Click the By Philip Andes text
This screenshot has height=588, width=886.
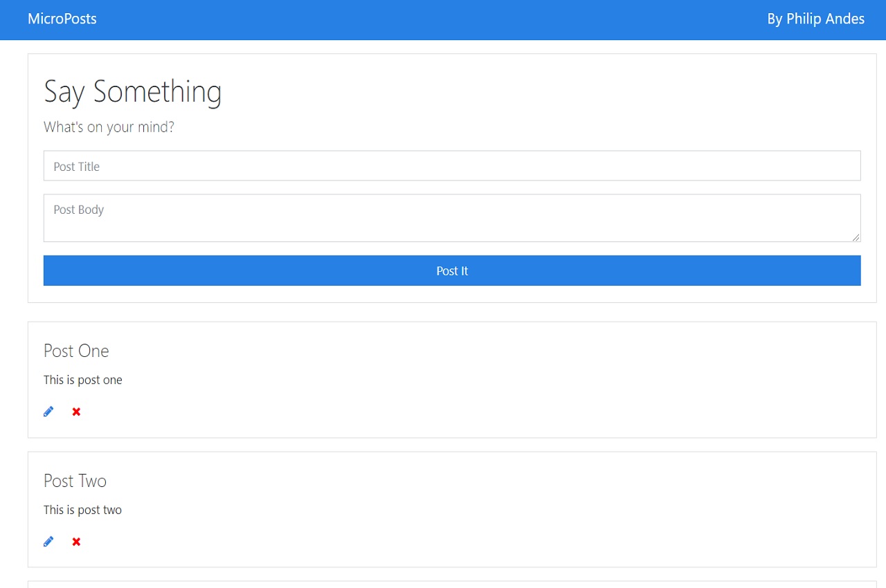[x=815, y=19]
